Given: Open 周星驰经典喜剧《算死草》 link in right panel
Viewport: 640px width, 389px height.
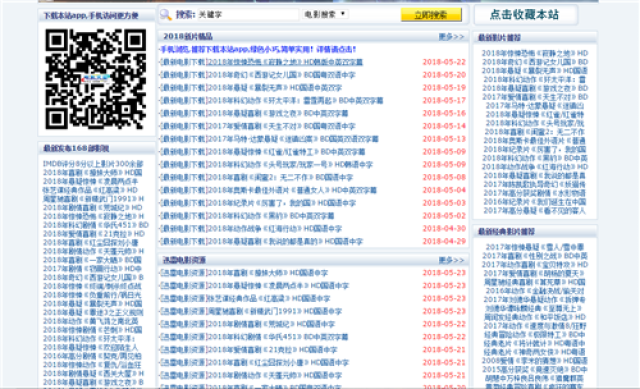Looking at the screenshot, I should 535,282.
